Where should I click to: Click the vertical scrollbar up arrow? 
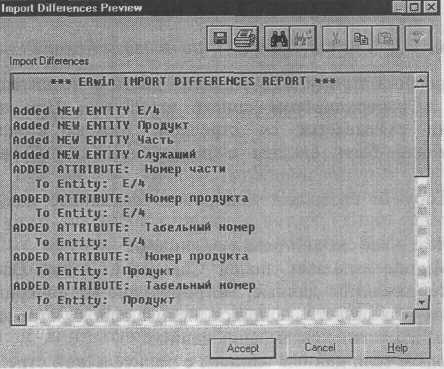click(x=421, y=81)
